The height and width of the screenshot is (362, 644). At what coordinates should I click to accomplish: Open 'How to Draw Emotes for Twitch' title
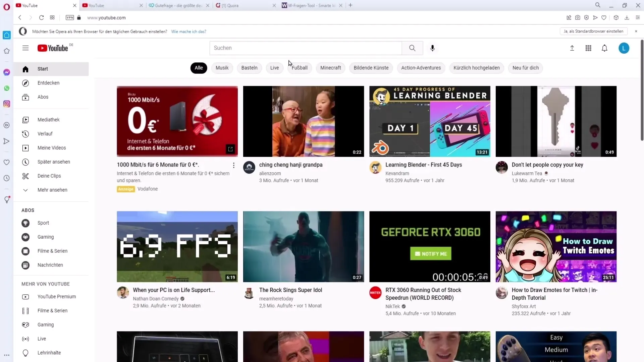pyautogui.click(x=554, y=294)
